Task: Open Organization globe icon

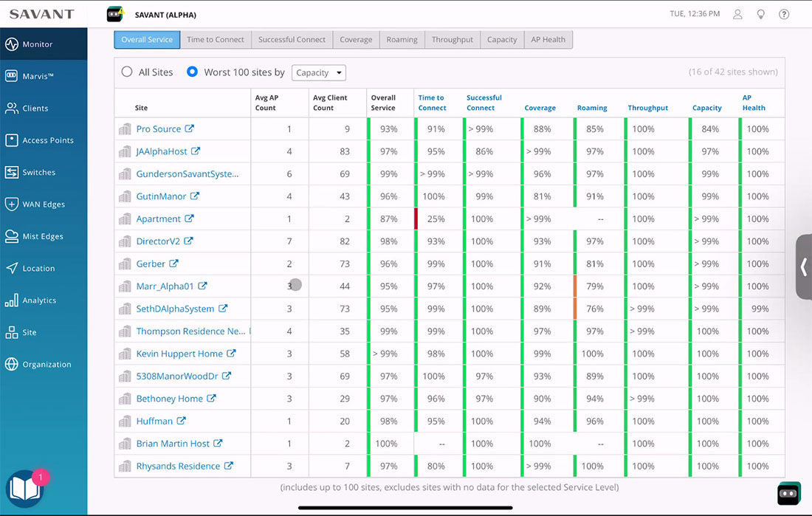Action: click(11, 364)
